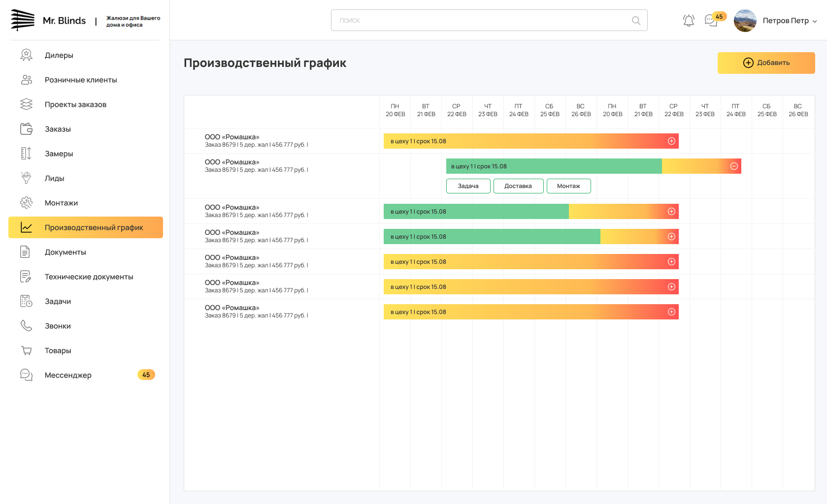The width and height of the screenshot is (827, 504).
Task: Open the Монтажи gear icon
Action: 27,203
